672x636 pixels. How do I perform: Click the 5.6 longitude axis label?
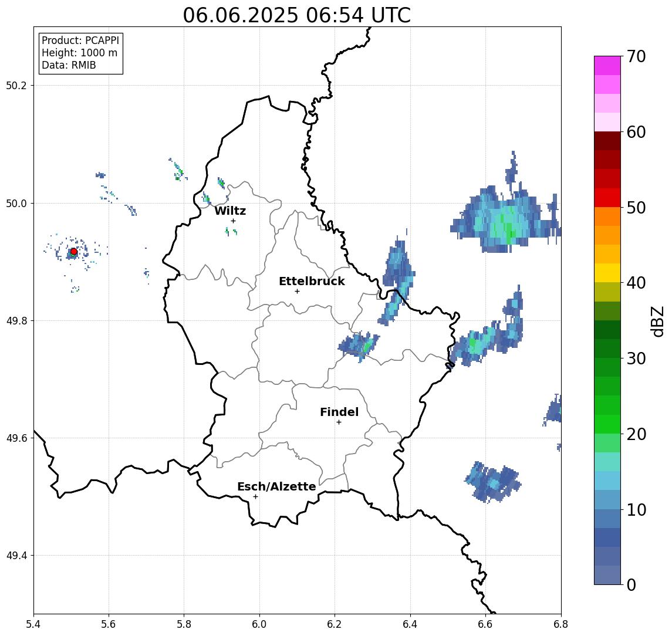coord(109,624)
